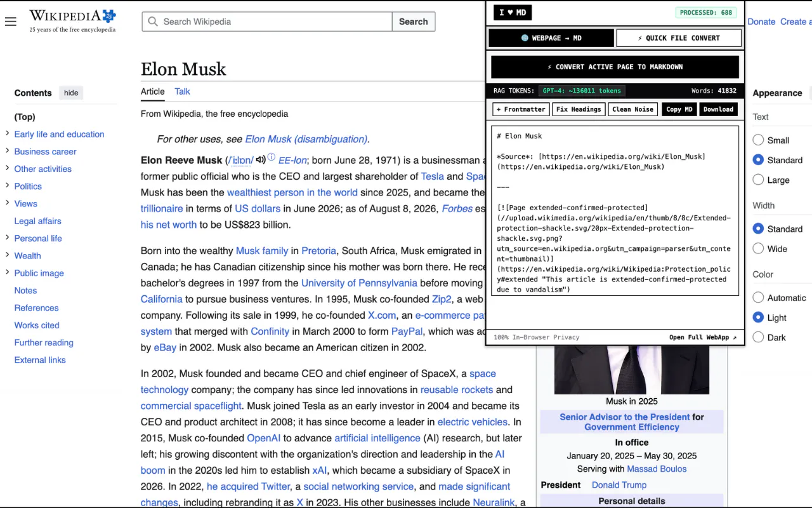The height and width of the screenshot is (508, 812).
Task: Go to Notes section
Action: pos(26,290)
